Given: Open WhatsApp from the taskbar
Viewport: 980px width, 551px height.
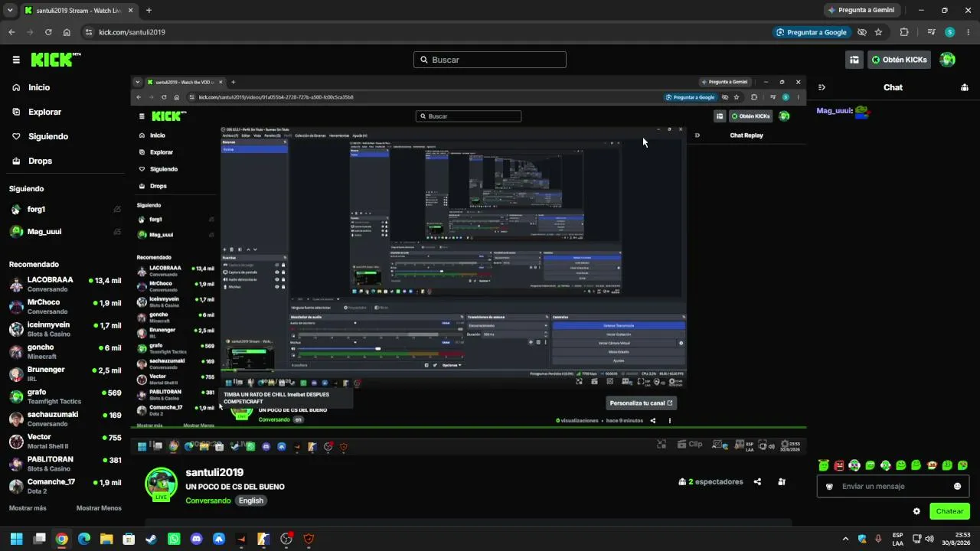Looking at the screenshot, I should pyautogui.click(x=174, y=539).
